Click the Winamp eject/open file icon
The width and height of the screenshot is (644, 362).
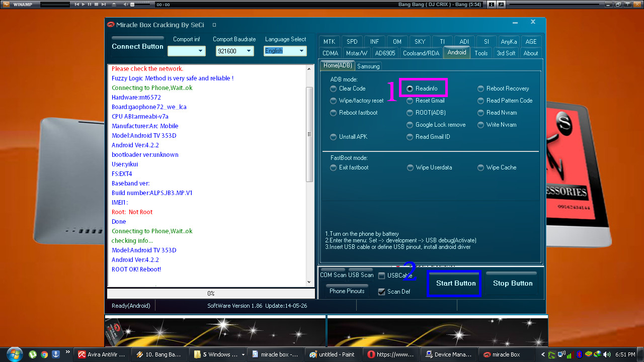(x=114, y=4)
